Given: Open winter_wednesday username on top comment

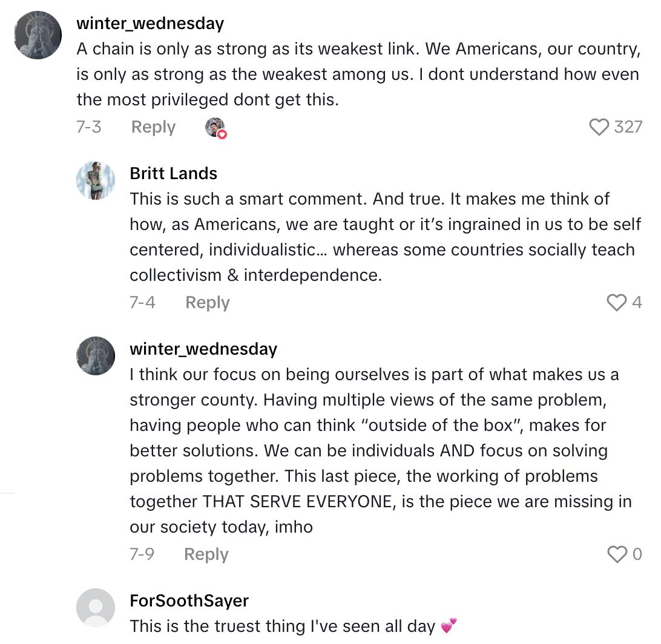Looking at the screenshot, I should click(150, 24).
